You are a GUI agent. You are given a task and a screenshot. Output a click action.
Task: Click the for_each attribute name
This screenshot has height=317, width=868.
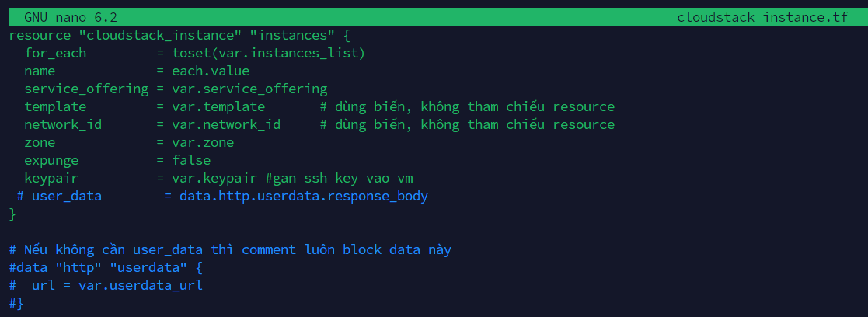[x=55, y=53]
